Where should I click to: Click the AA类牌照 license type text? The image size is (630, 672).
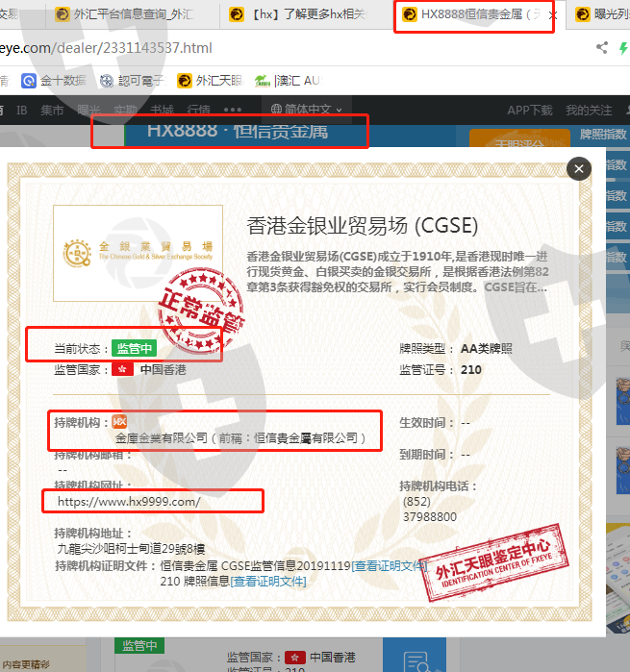coord(487,348)
